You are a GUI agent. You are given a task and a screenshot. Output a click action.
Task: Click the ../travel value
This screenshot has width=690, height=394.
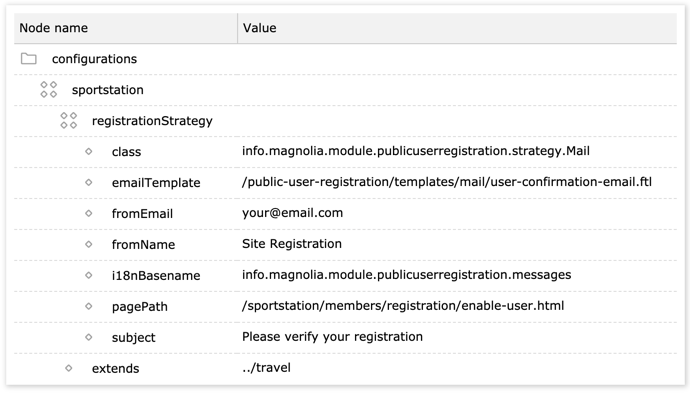pos(266,368)
